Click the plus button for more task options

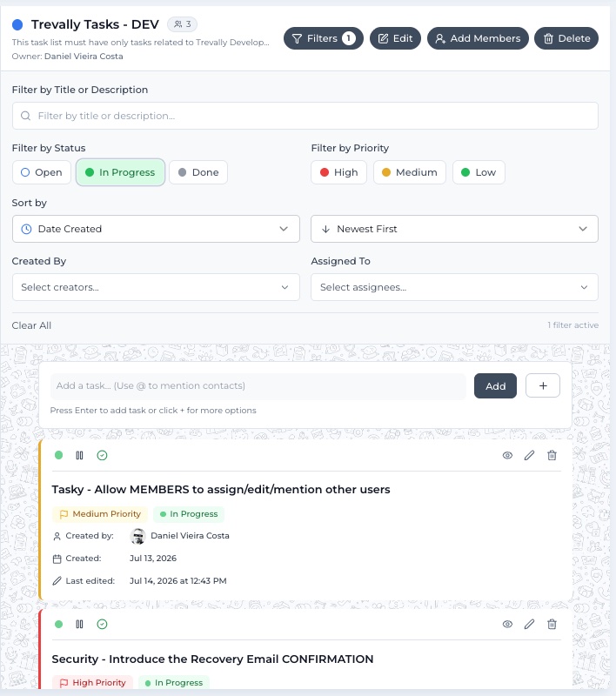point(543,386)
